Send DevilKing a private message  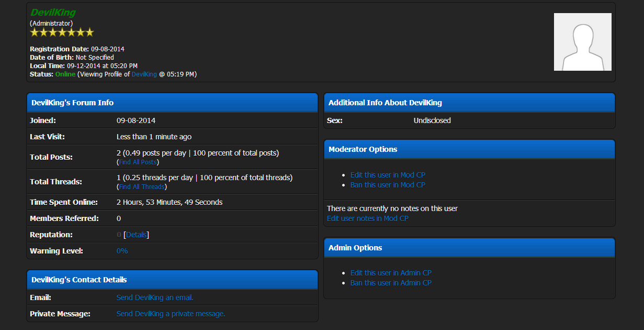(x=171, y=314)
